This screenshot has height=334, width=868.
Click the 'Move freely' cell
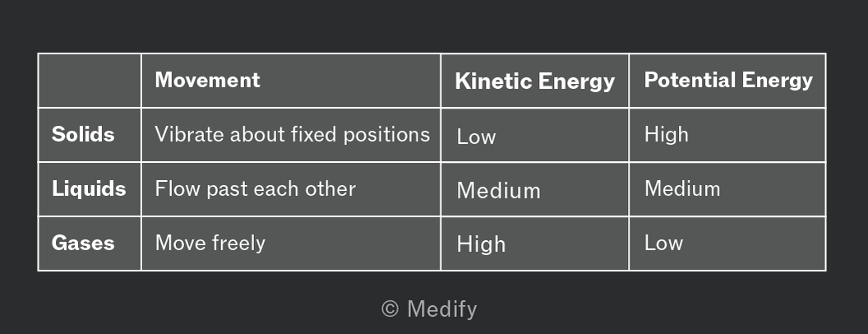tap(291, 244)
